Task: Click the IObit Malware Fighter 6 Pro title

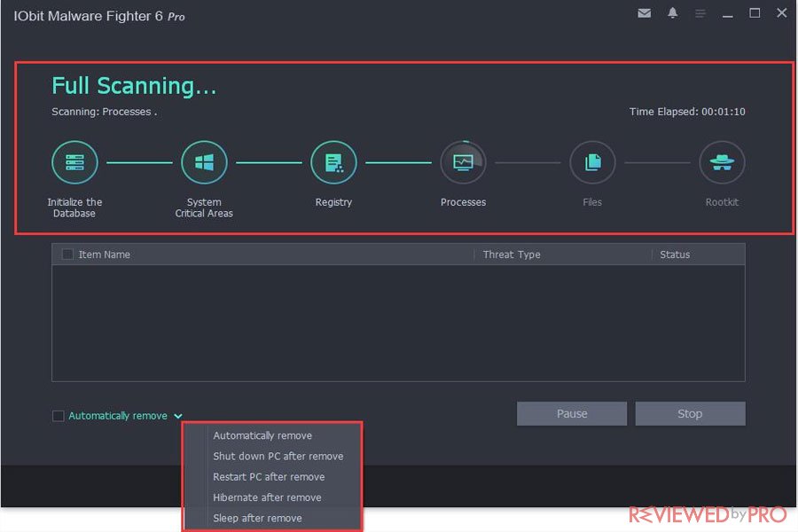Action: pyautogui.click(x=99, y=16)
